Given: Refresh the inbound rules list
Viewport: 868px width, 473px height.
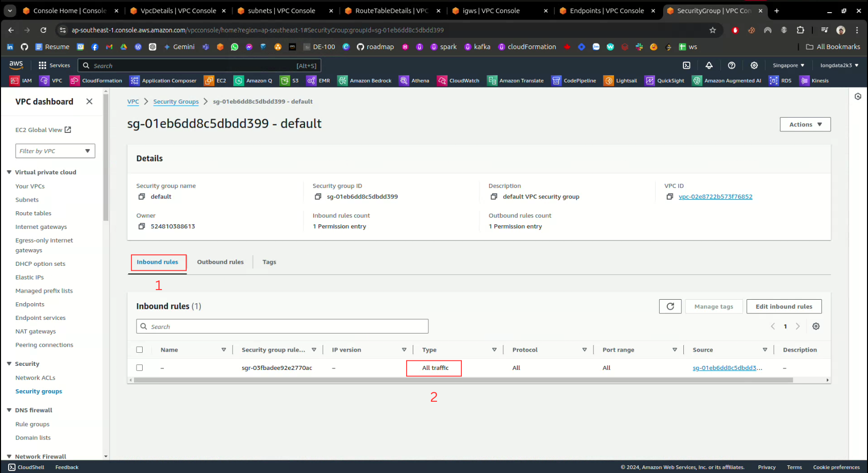Looking at the screenshot, I should point(670,306).
